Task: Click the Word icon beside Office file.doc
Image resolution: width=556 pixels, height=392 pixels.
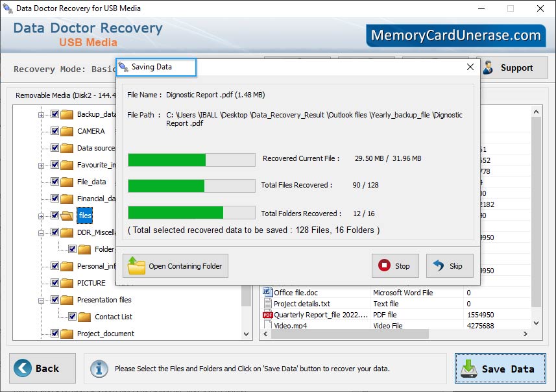Action: click(x=267, y=292)
